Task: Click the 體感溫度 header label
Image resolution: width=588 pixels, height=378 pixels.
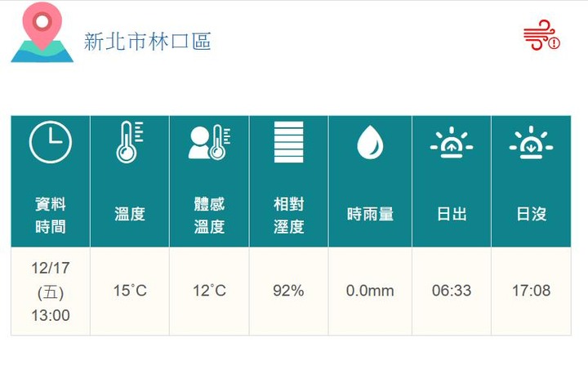Action: click(209, 216)
